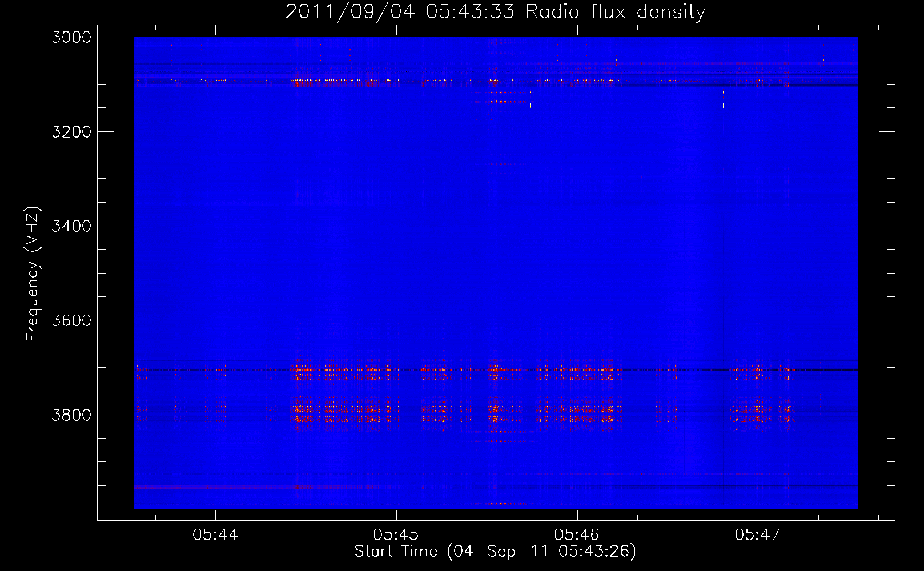Click the 05:45 time tick label
This screenshot has width=924, height=571.
396,535
